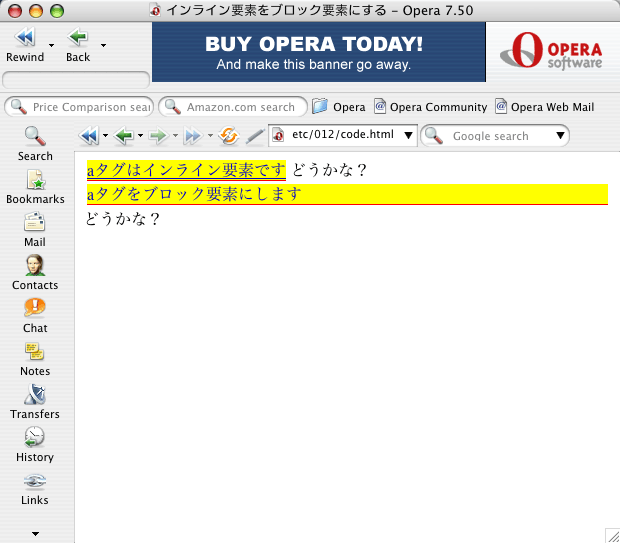Viewport: 620px width, 543px height.
Task: Click the block link aタグをブロック要素にします
Action: (x=347, y=194)
